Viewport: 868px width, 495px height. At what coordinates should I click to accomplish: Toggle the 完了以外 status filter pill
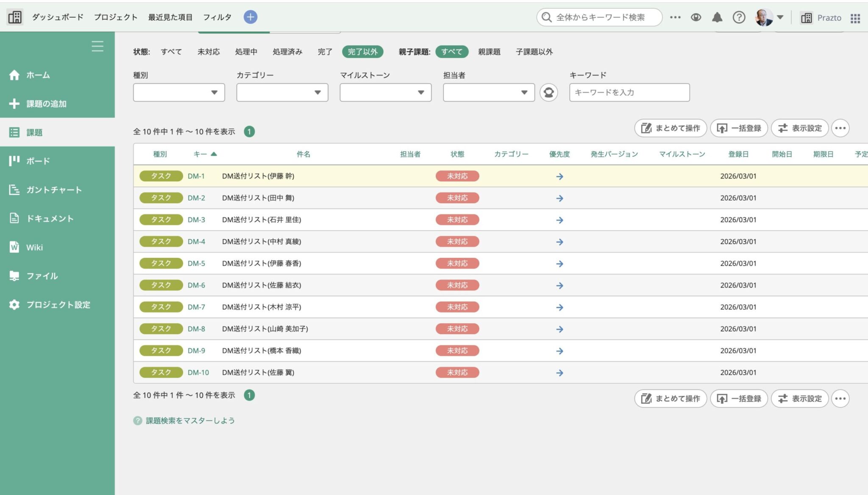[x=362, y=52]
